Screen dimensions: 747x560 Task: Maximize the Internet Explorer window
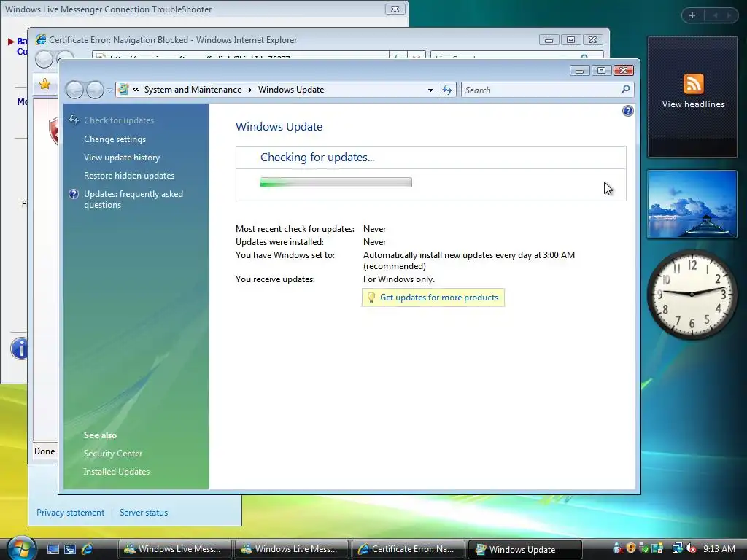pos(570,40)
